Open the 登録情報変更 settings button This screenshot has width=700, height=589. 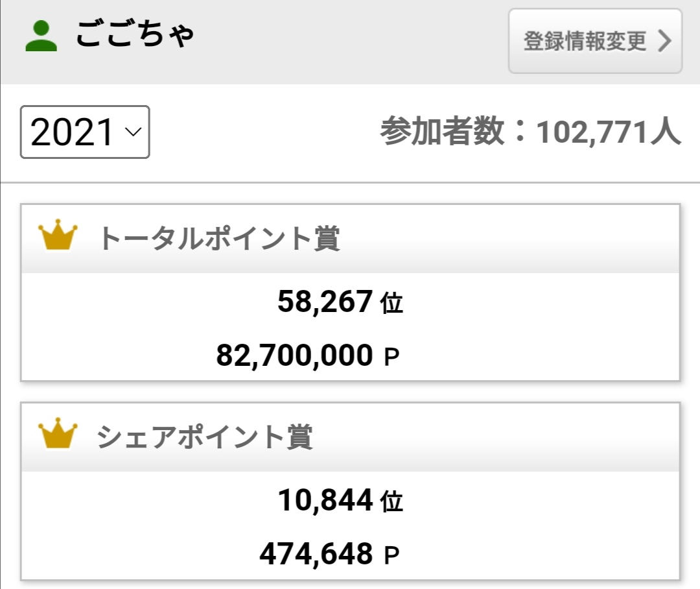tap(595, 41)
